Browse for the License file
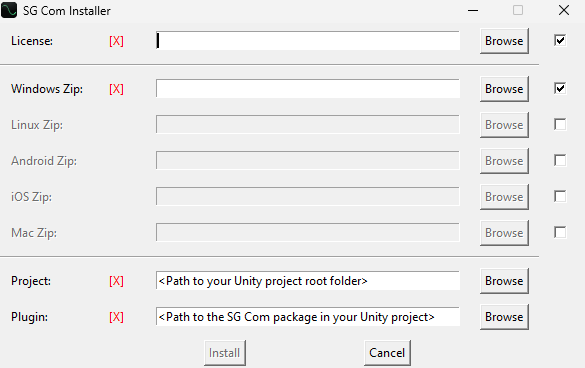The height and width of the screenshot is (368, 585). coord(504,41)
